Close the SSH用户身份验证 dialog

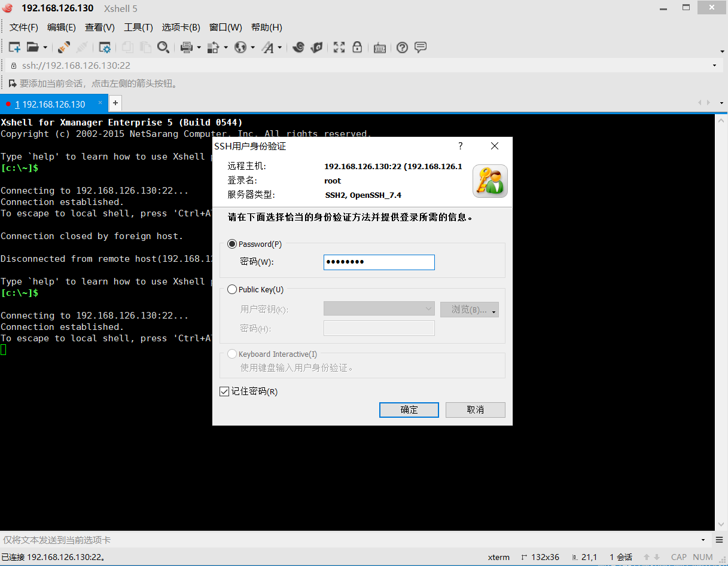point(495,146)
